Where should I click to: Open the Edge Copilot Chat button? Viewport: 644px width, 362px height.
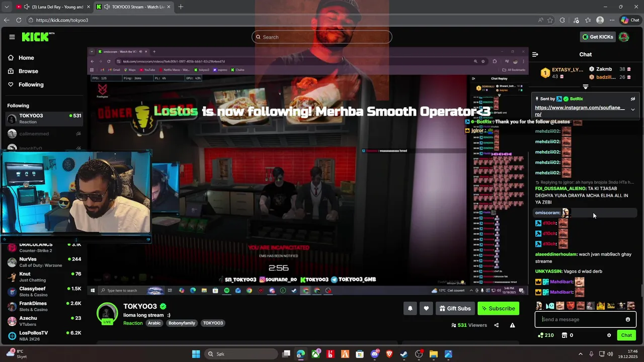pos(630,20)
